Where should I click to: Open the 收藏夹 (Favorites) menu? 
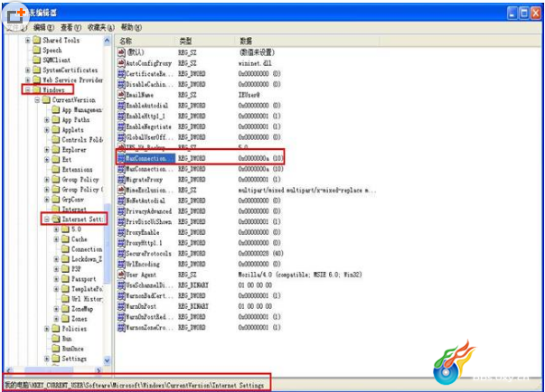100,27
